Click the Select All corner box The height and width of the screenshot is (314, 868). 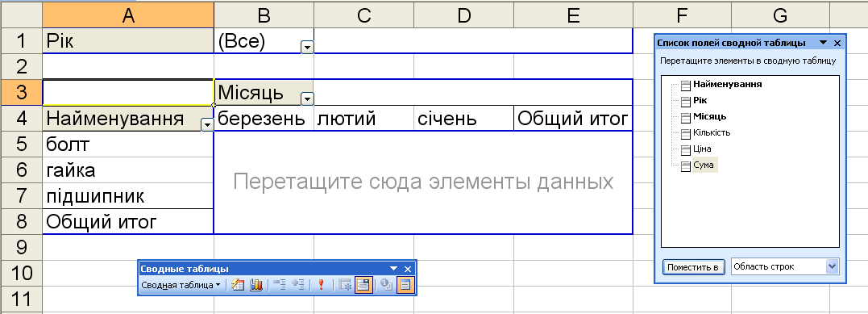pyautogui.click(x=21, y=15)
